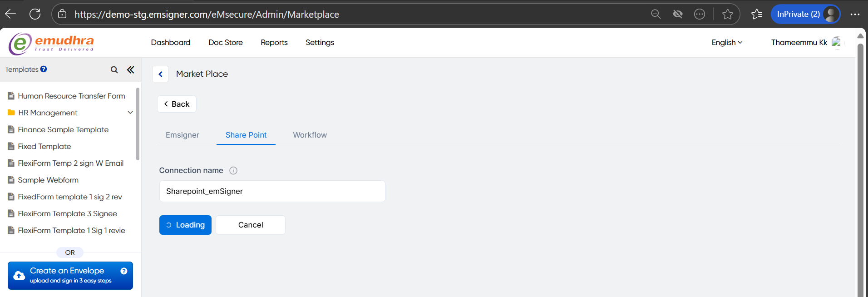The width and height of the screenshot is (868, 297).
Task: Click the Templates help question mark icon
Action: (x=44, y=69)
